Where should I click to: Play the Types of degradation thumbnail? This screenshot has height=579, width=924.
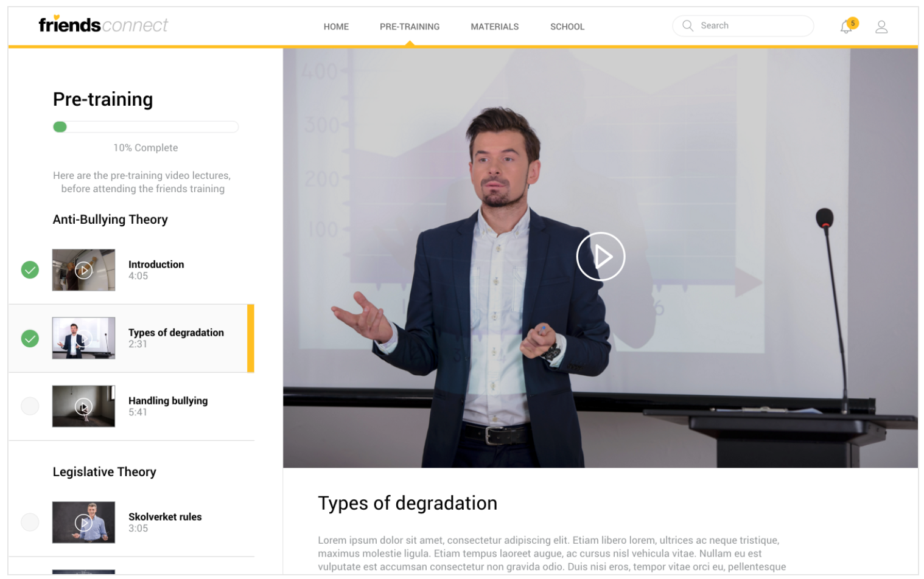click(x=83, y=338)
